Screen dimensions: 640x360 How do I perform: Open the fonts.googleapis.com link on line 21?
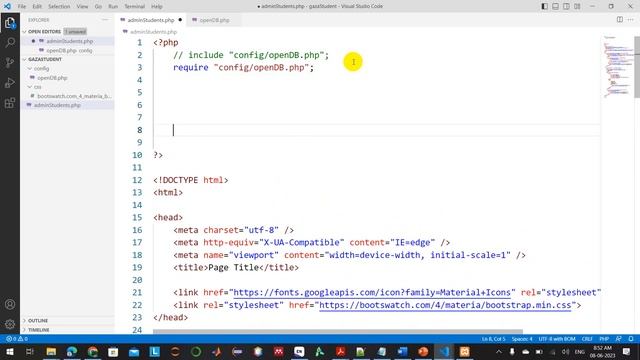[x=372, y=293]
